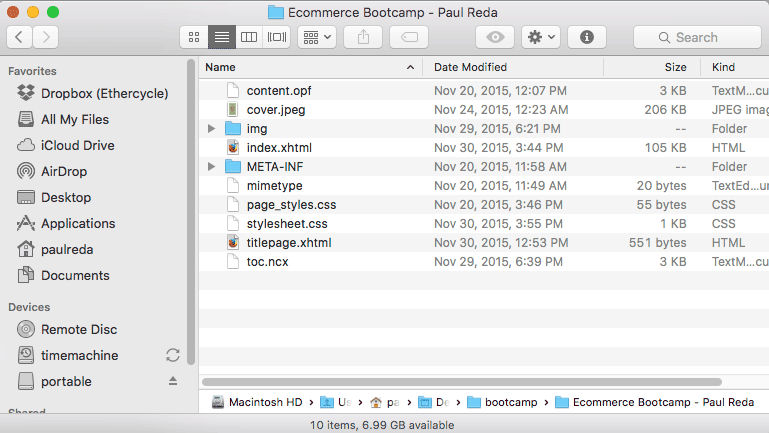The width and height of the screenshot is (769, 433).
Task: Click the Share toolbar button
Action: point(362,37)
